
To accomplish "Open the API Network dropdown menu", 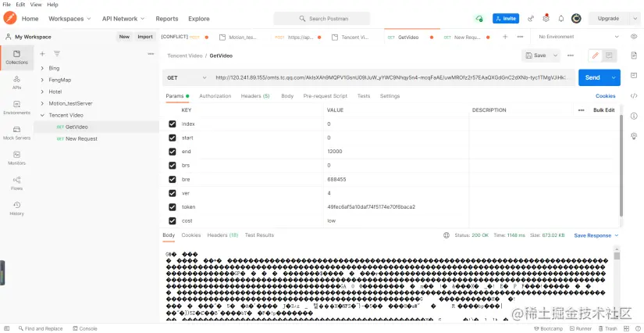I will 123,19.
